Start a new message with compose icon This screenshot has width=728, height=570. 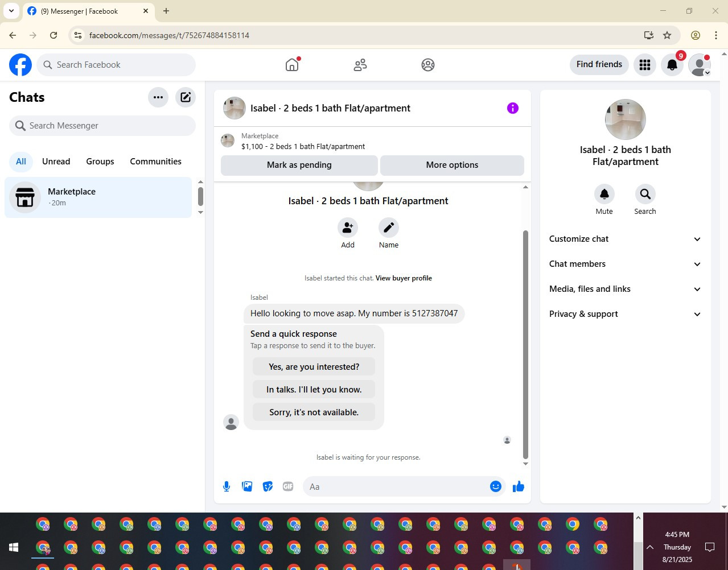pos(186,97)
